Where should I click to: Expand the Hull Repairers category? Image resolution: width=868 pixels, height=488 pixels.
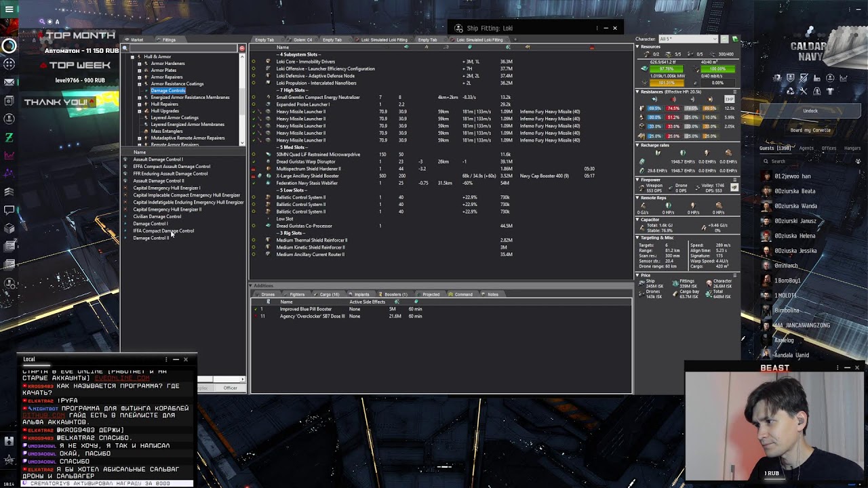[140, 104]
